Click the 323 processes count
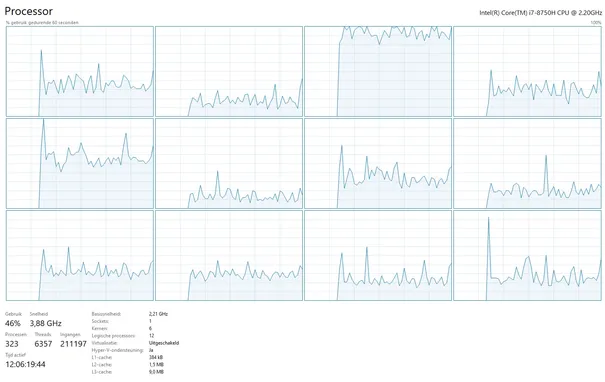 tap(12, 344)
